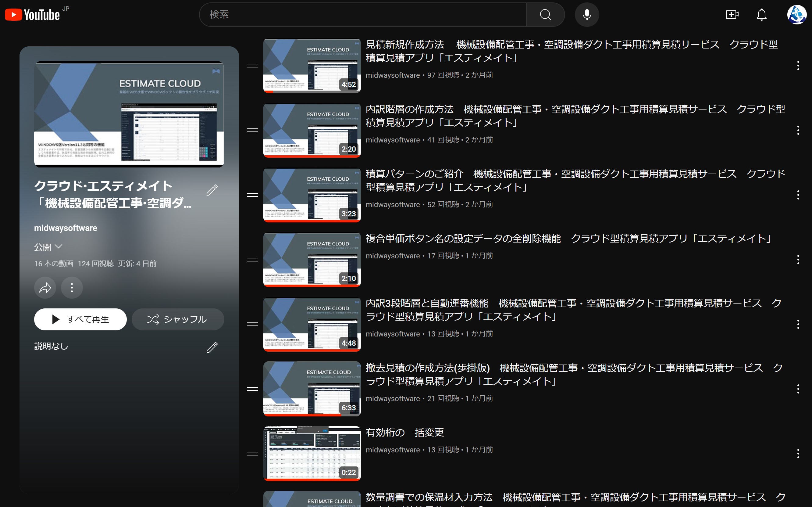
Task: Play the 4:48 video thumbnail
Action: (312, 324)
